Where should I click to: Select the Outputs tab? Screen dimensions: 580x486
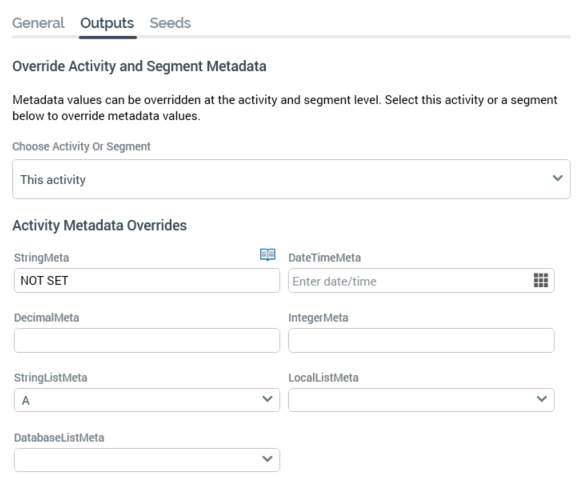tap(107, 23)
